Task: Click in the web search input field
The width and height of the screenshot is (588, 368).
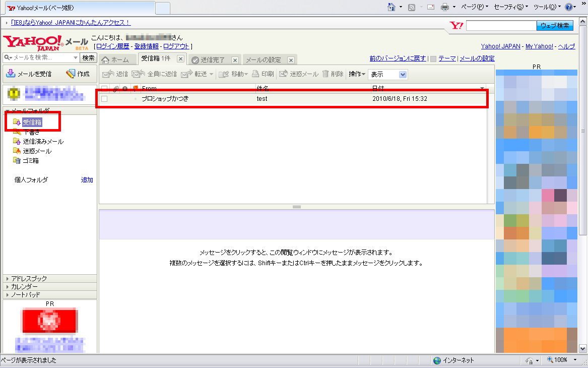Action: point(501,26)
